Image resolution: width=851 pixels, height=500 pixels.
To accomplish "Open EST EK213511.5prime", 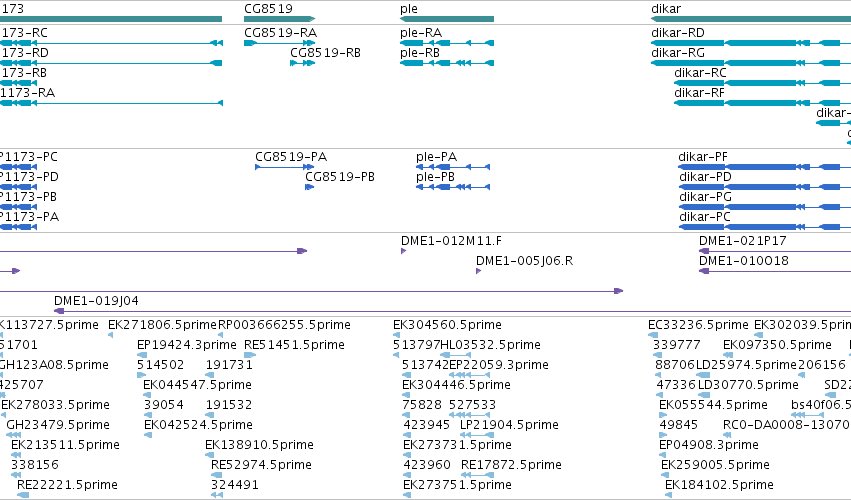I will [65, 445].
